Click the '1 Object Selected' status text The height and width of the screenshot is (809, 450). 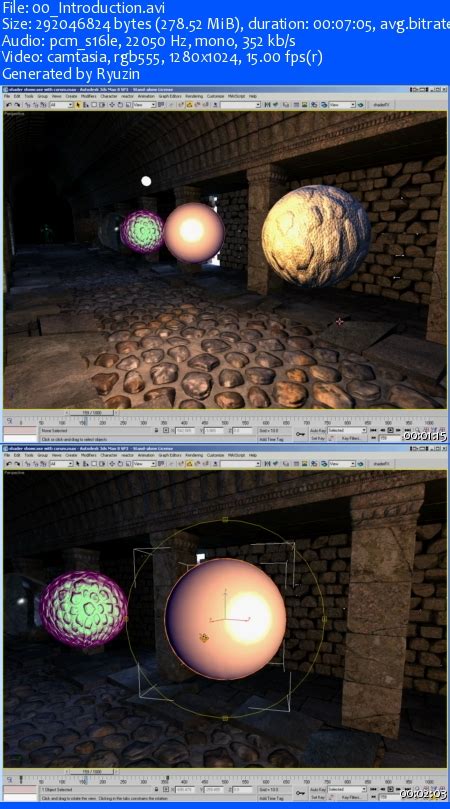pyautogui.click(x=57, y=789)
